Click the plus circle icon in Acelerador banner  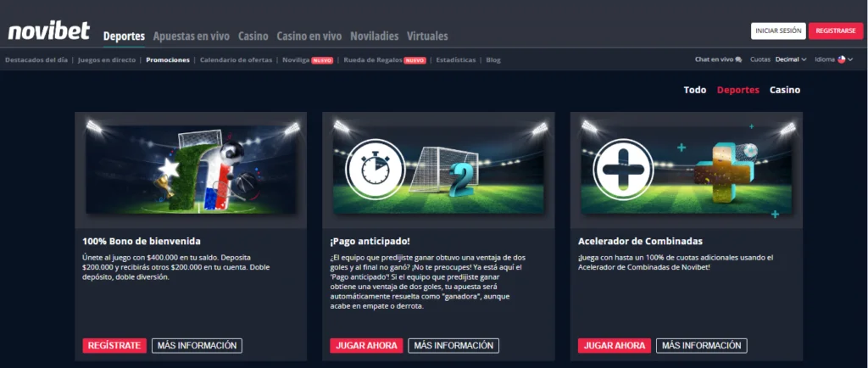623,168
